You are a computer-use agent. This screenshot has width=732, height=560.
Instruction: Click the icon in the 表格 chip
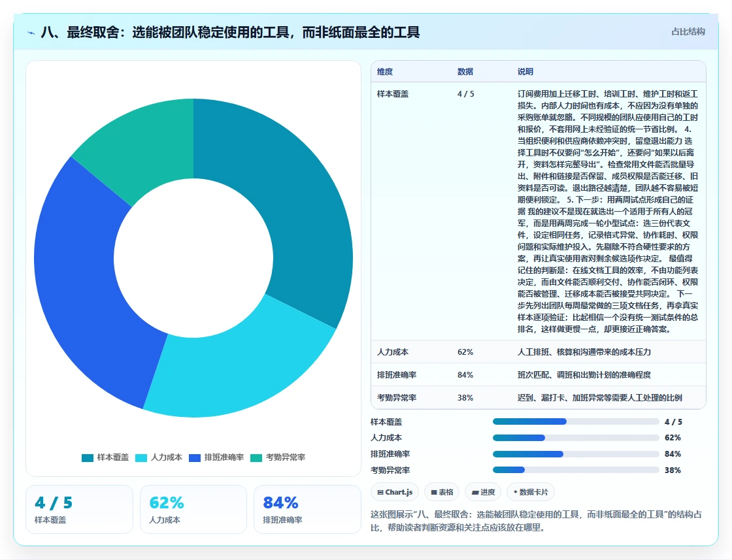434,492
